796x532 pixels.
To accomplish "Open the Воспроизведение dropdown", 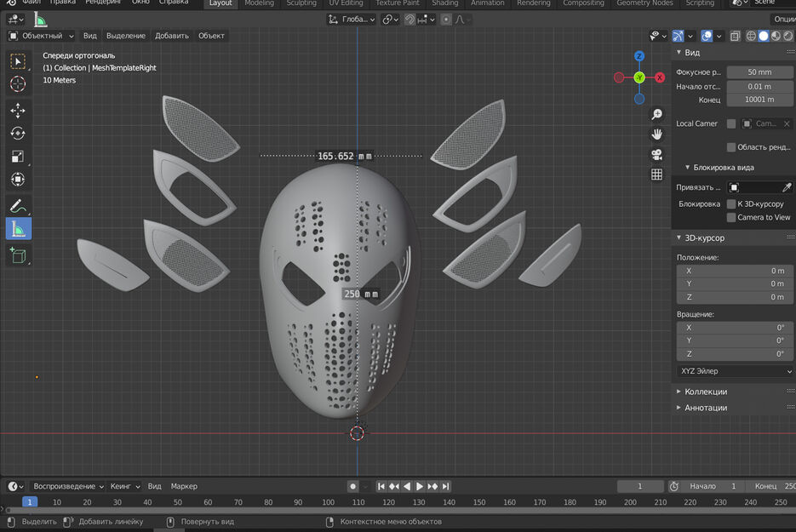I will 69,486.
